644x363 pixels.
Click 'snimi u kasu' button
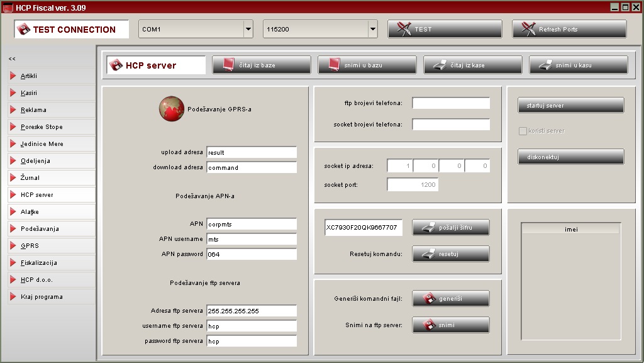578,65
